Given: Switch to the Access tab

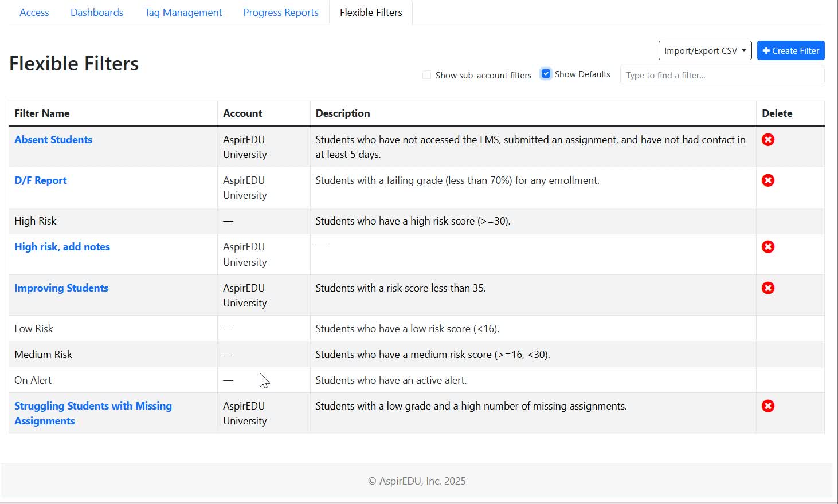Looking at the screenshot, I should (x=34, y=13).
